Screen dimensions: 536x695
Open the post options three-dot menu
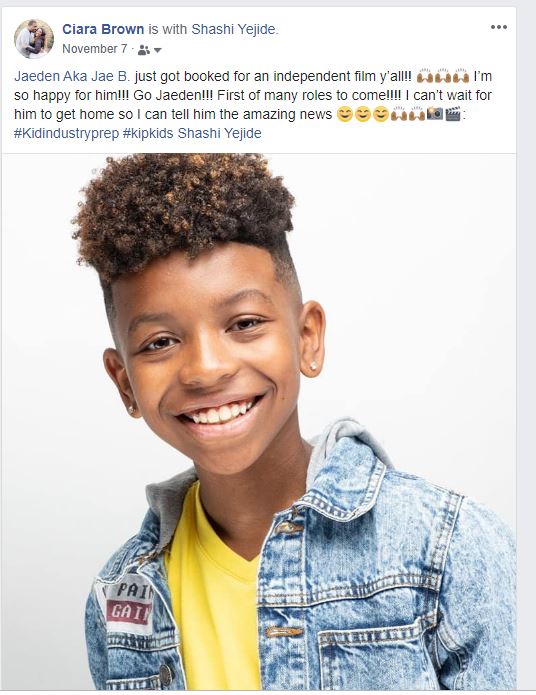[499, 27]
